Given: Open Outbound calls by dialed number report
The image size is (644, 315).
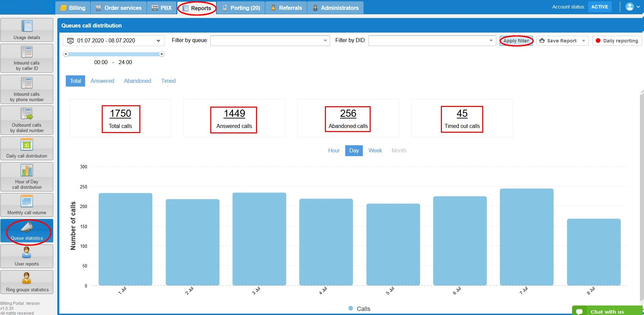Looking at the screenshot, I should click(x=27, y=119).
